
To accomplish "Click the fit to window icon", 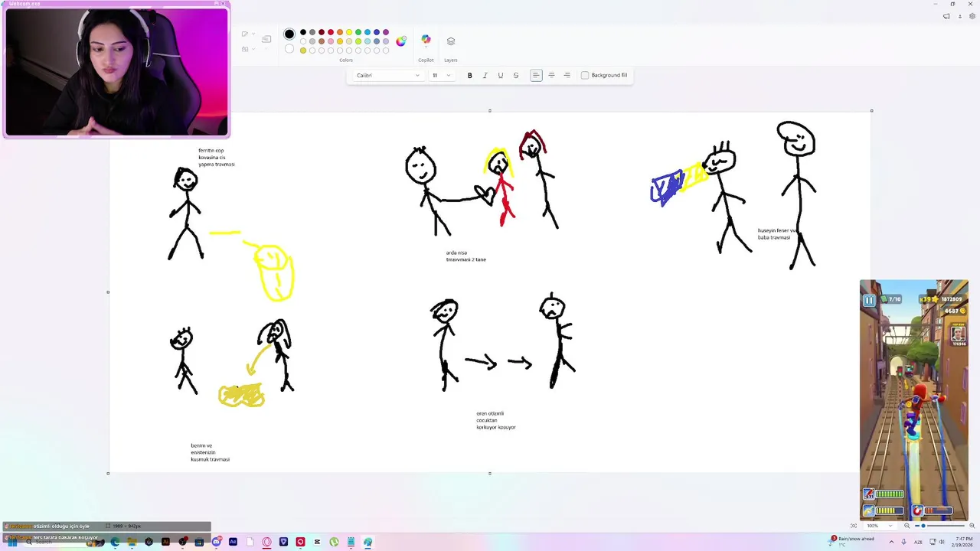I will click(x=854, y=526).
